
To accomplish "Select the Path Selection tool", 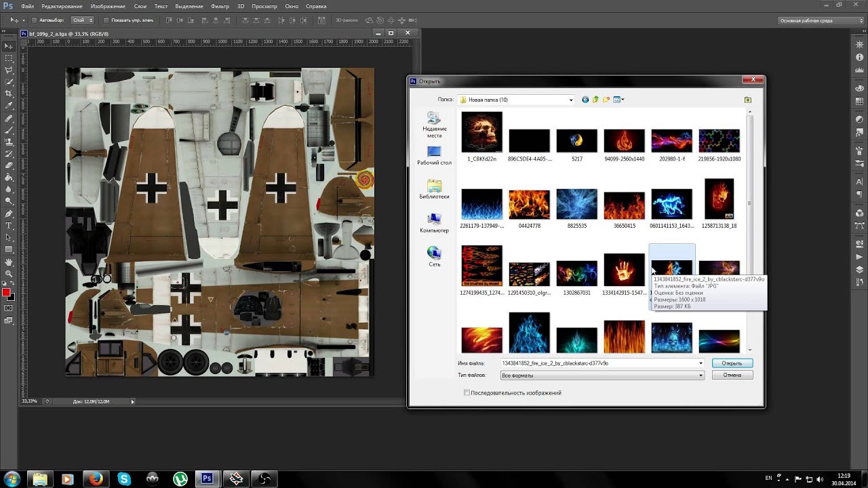I will (9, 237).
